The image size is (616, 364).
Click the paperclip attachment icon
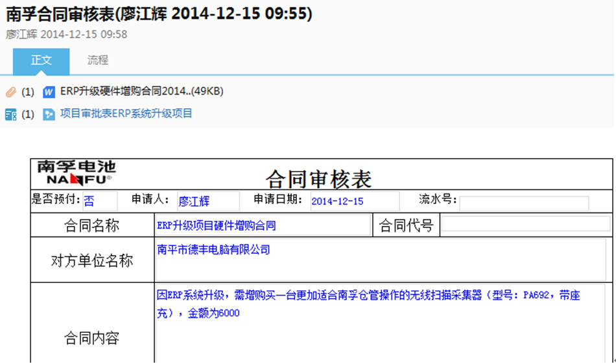(x=10, y=92)
